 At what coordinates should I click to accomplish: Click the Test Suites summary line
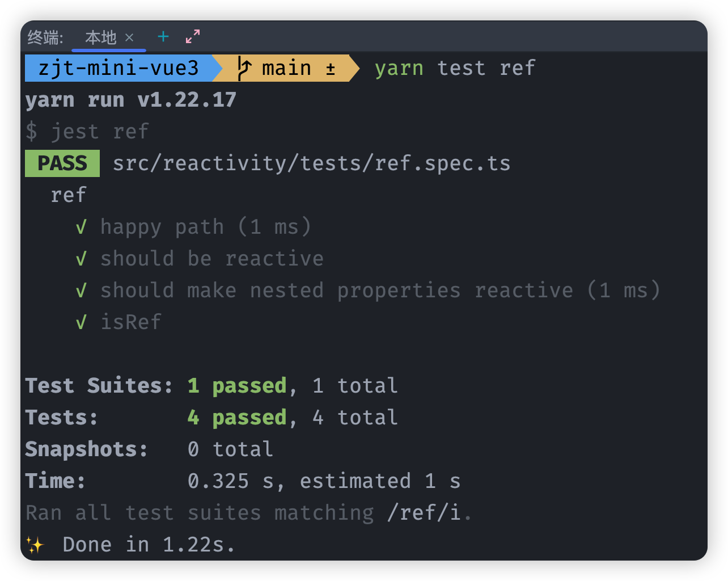pos(211,386)
